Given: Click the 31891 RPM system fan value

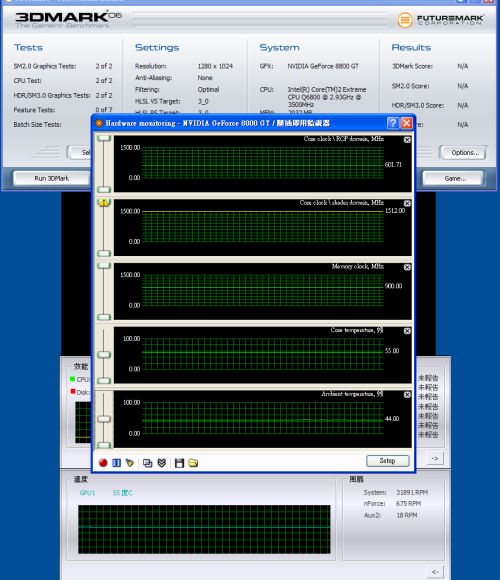Looking at the screenshot, I should pyautogui.click(x=412, y=492).
